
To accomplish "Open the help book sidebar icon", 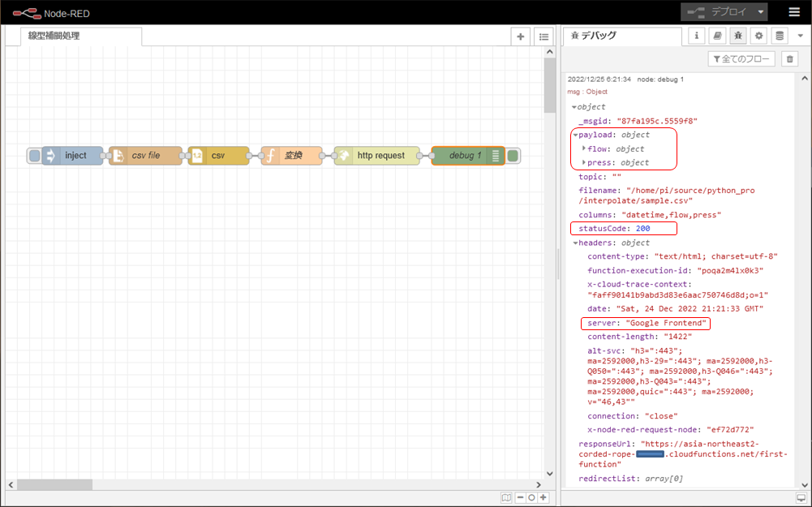I will [x=717, y=36].
